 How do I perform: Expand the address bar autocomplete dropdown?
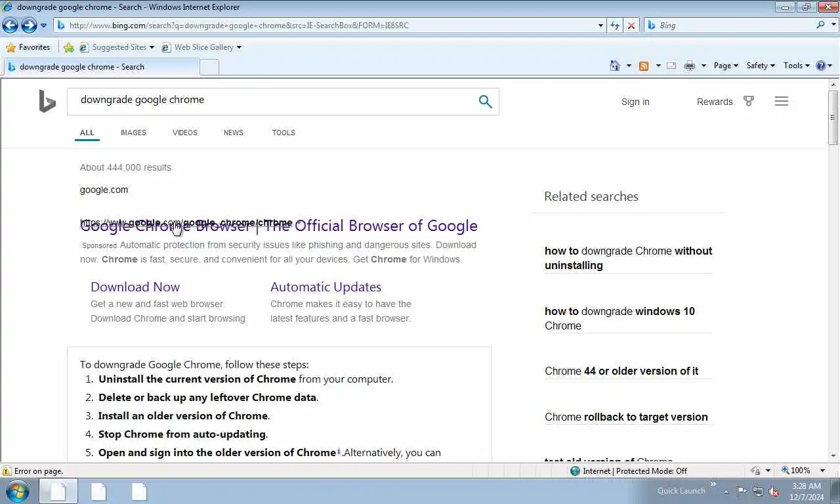tap(600, 26)
